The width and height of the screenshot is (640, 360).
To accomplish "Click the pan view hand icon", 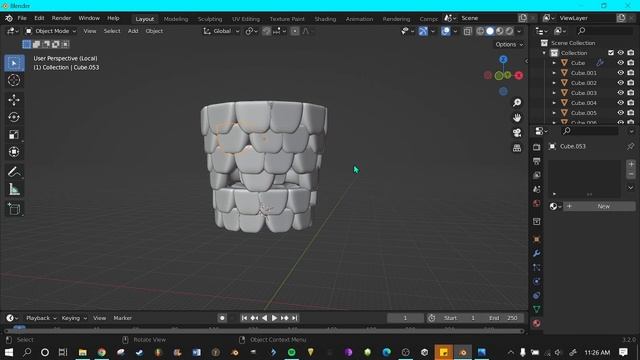I will point(517,118).
